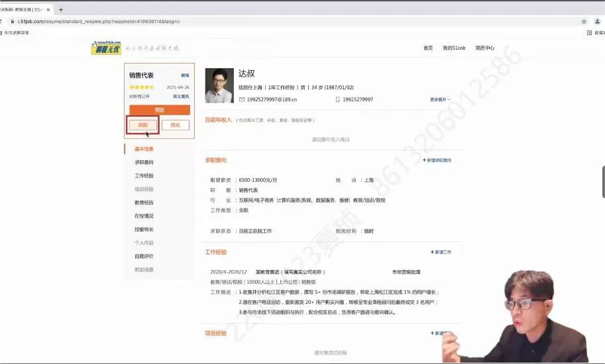The width and height of the screenshot is (605, 364).
Task: Bookmark page with the star icon
Action: 584,21
